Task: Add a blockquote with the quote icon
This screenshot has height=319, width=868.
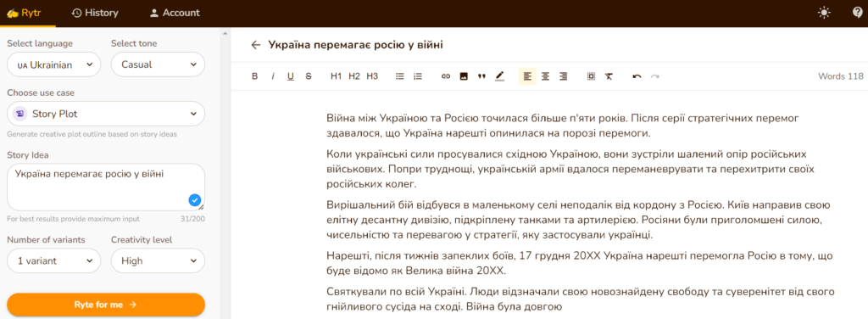Action: (x=481, y=76)
